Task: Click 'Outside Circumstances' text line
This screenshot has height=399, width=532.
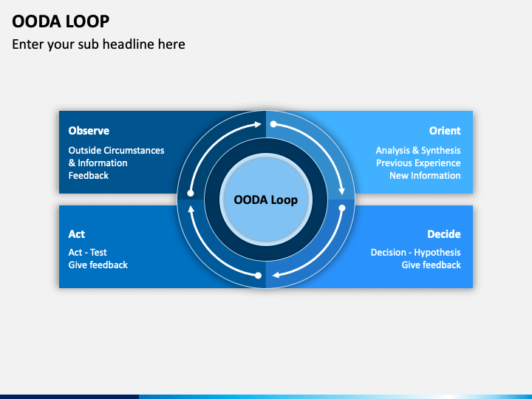Action: (117, 150)
